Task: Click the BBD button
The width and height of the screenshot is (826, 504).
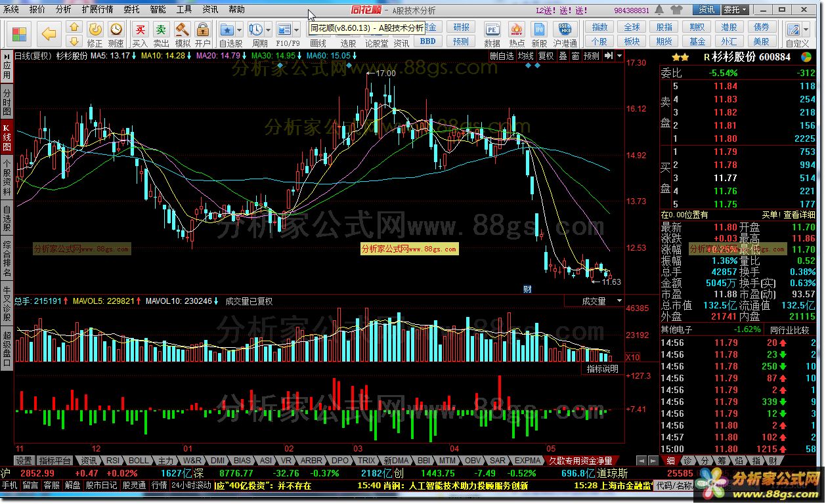Action: pos(427,41)
